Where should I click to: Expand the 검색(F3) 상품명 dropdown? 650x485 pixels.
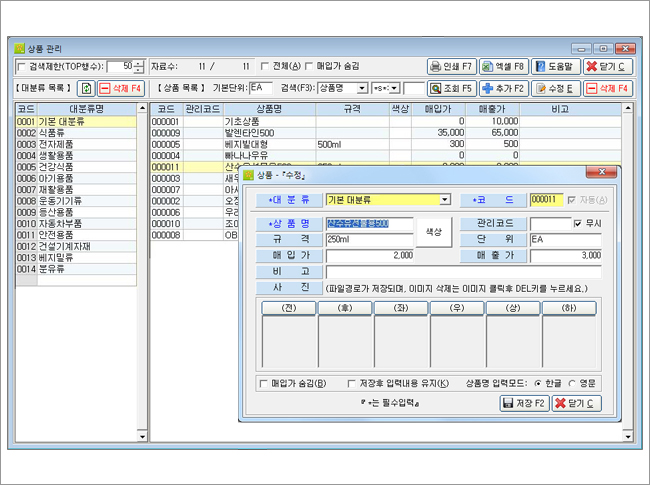pos(362,88)
